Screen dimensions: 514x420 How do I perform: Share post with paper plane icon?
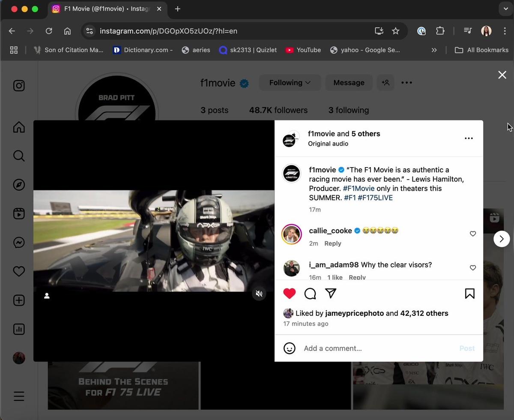[331, 293]
